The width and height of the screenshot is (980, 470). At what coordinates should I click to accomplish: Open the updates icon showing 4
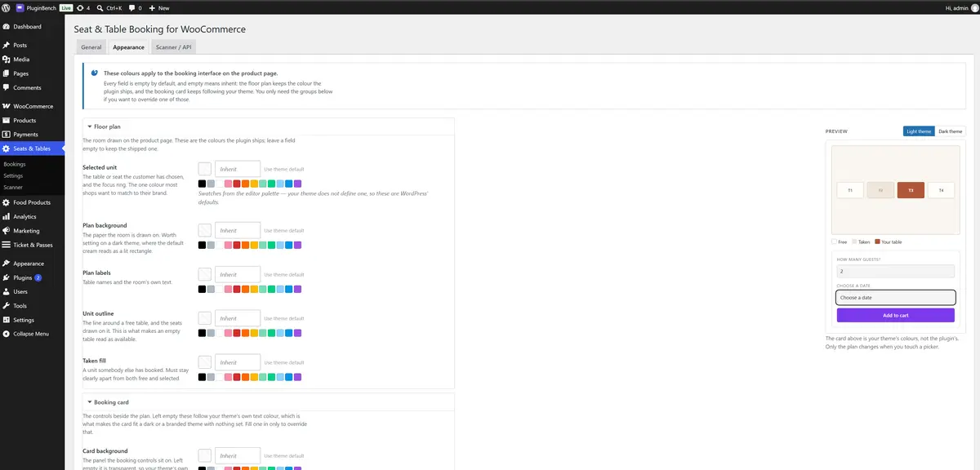click(83, 7)
